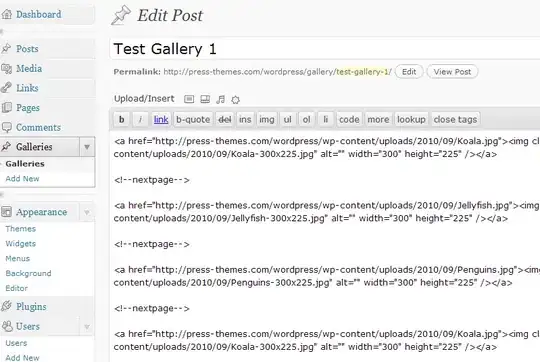Click the Posts pushpin icon
The width and height of the screenshot is (540, 362).
click(6, 49)
